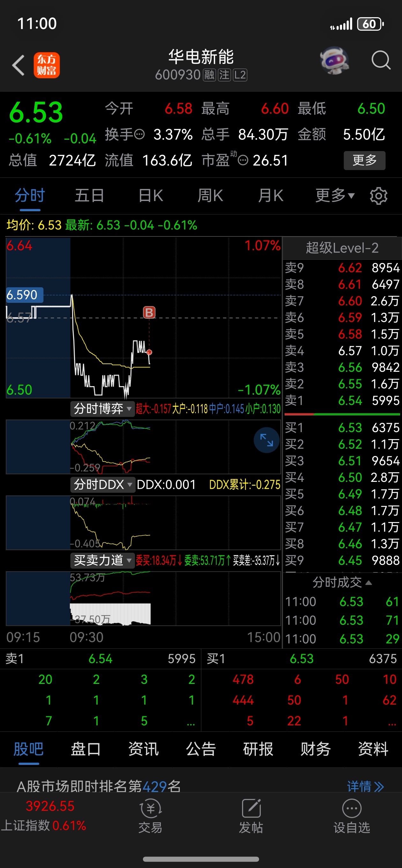Select 卖5 order row at 6.58
Viewport: 402px width, 868px height.
point(342,334)
